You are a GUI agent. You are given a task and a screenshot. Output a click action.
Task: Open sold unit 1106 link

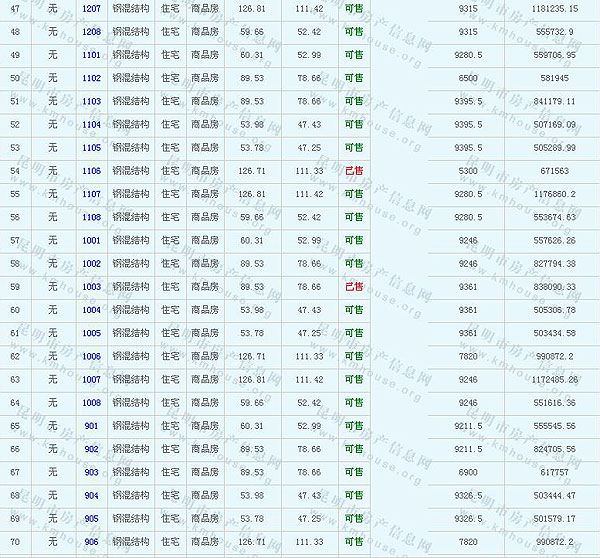point(91,171)
